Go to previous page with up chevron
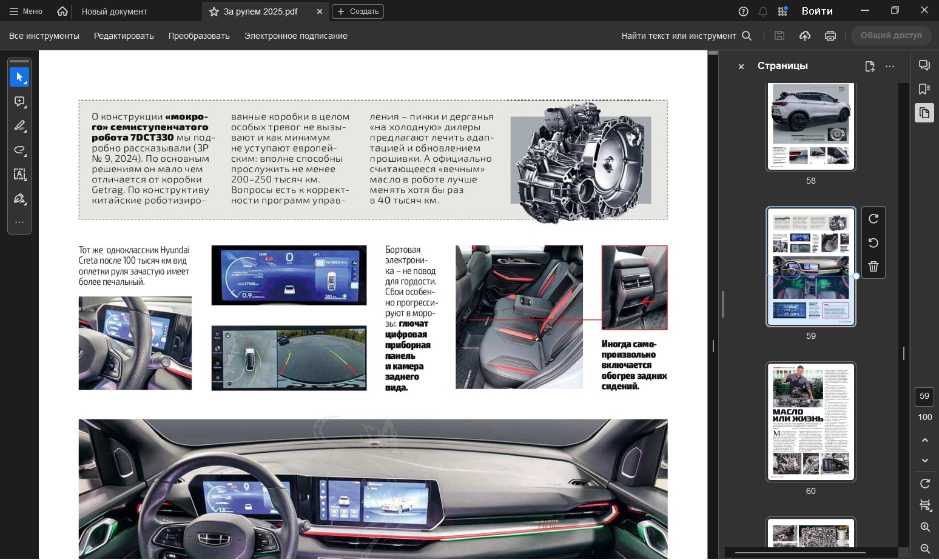 pos(925,440)
